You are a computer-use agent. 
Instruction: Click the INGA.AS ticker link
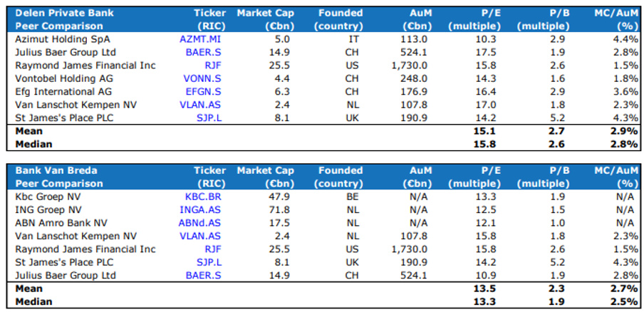point(203,210)
